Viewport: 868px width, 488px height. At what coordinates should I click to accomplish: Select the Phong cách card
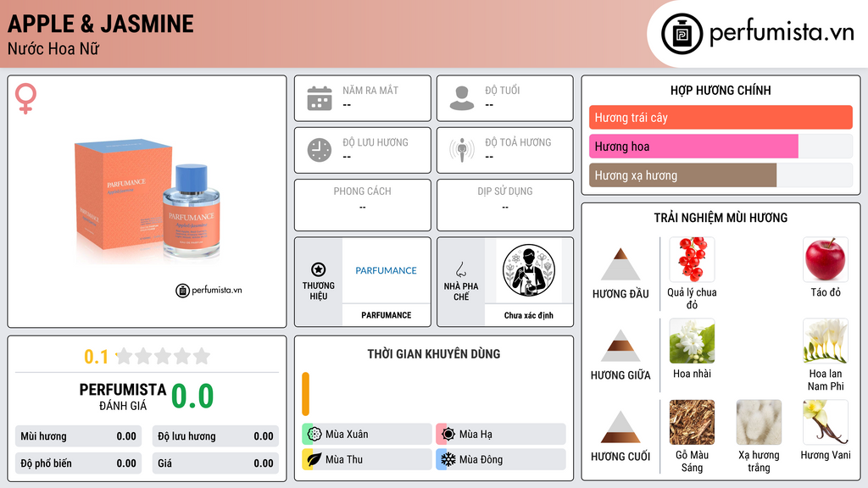tap(363, 205)
